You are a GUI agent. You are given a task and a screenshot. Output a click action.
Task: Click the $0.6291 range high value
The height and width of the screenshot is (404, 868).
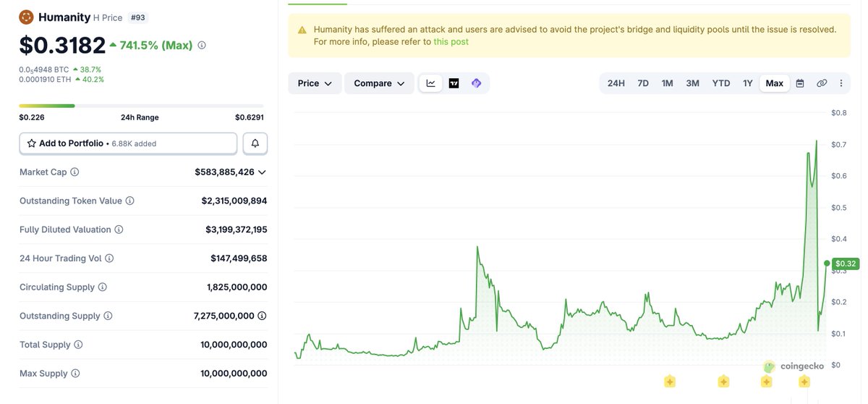[250, 117]
